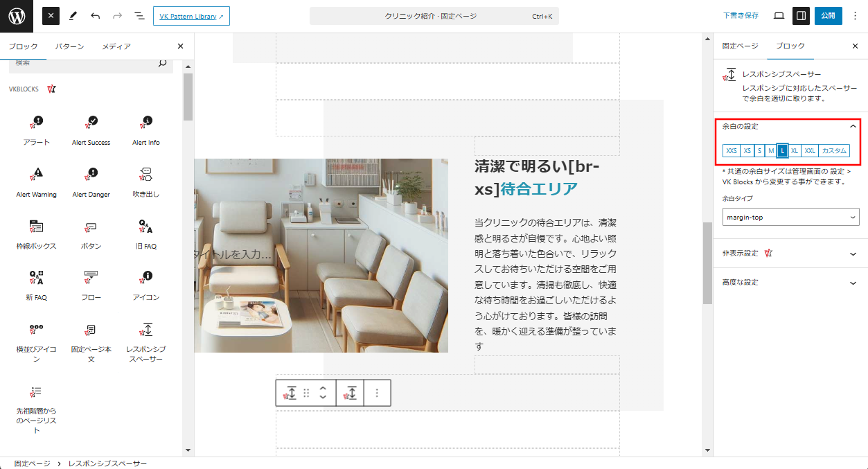Add the 枠線ボックス block
Screen dimensions: 868x469
(37, 233)
